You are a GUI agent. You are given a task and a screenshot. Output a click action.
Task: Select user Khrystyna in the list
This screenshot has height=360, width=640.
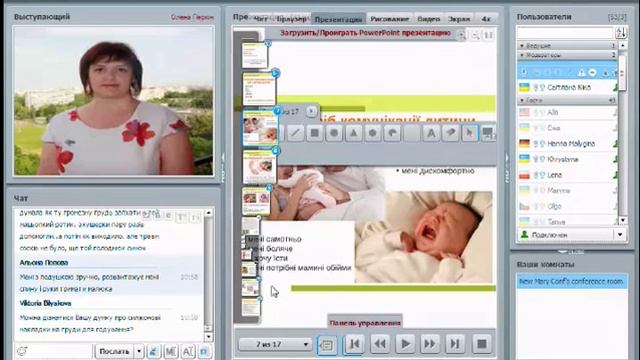click(567, 159)
